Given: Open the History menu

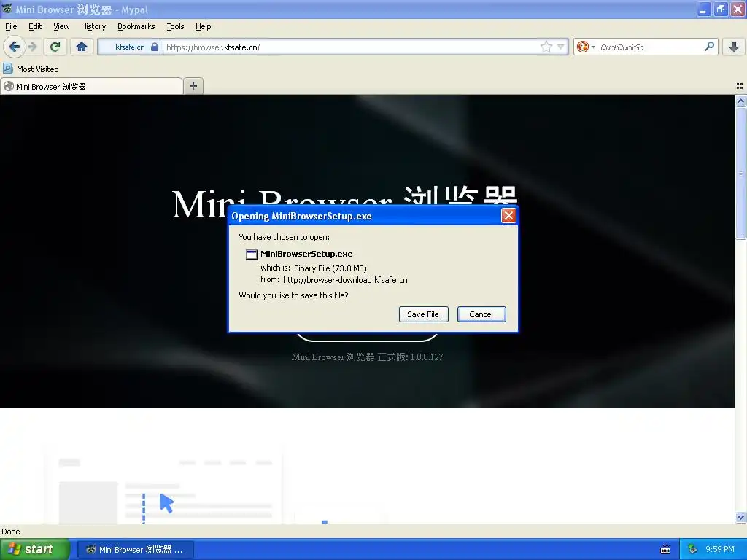Looking at the screenshot, I should click(x=93, y=26).
